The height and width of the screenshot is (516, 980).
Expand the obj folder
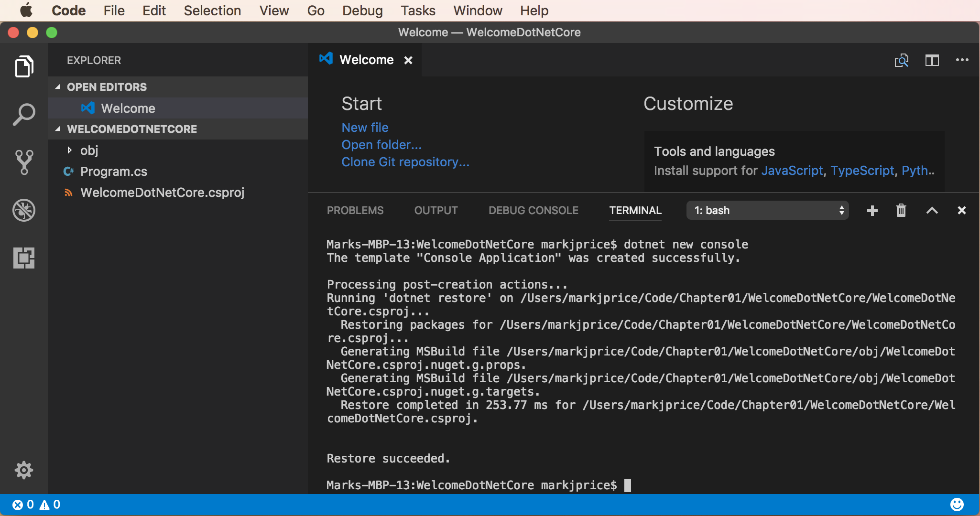click(x=70, y=150)
